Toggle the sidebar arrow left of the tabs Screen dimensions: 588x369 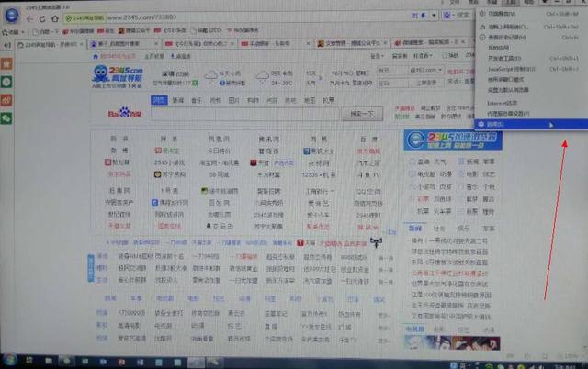click(7, 45)
